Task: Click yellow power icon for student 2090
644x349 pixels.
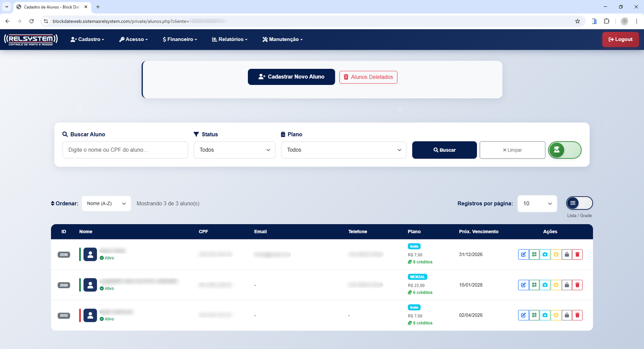Action: point(556,254)
